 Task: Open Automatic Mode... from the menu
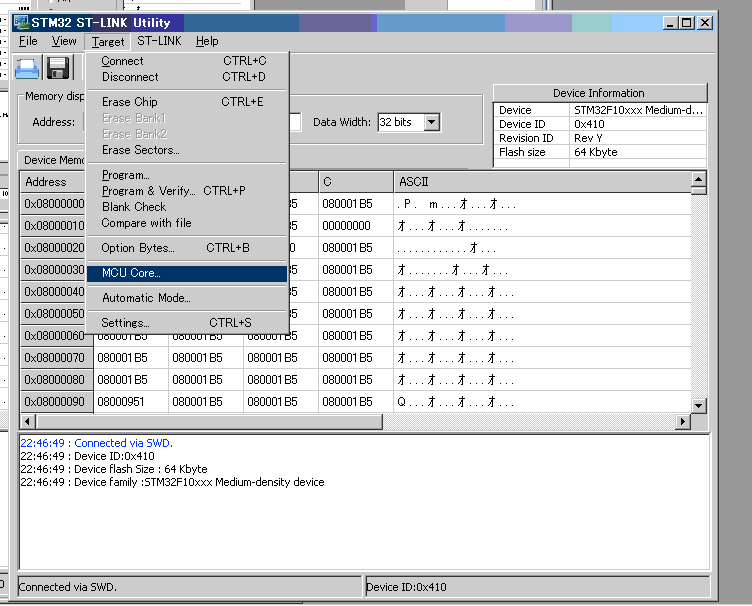188,298
